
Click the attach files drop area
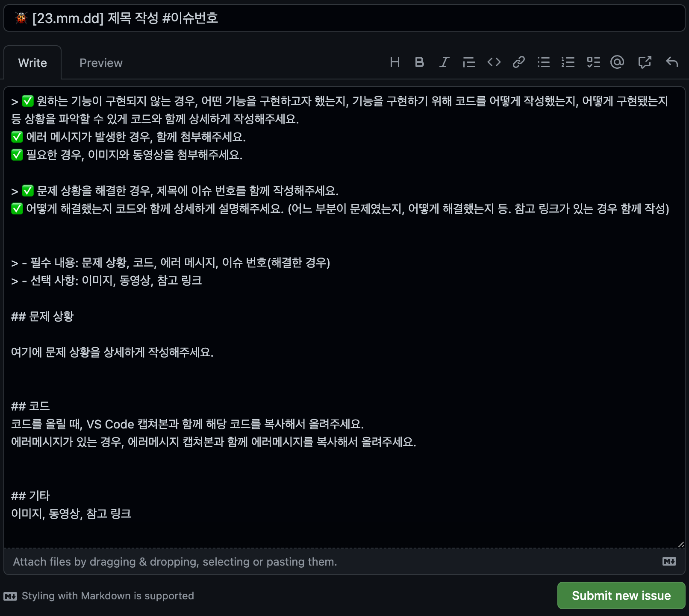(x=333, y=562)
